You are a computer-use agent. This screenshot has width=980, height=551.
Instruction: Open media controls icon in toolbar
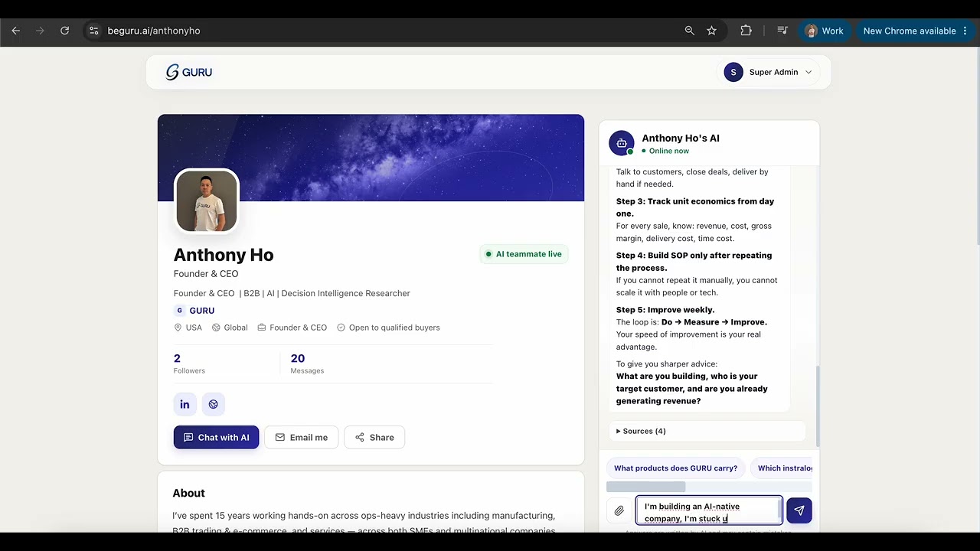pyautogui.click(x=782, y=31)
